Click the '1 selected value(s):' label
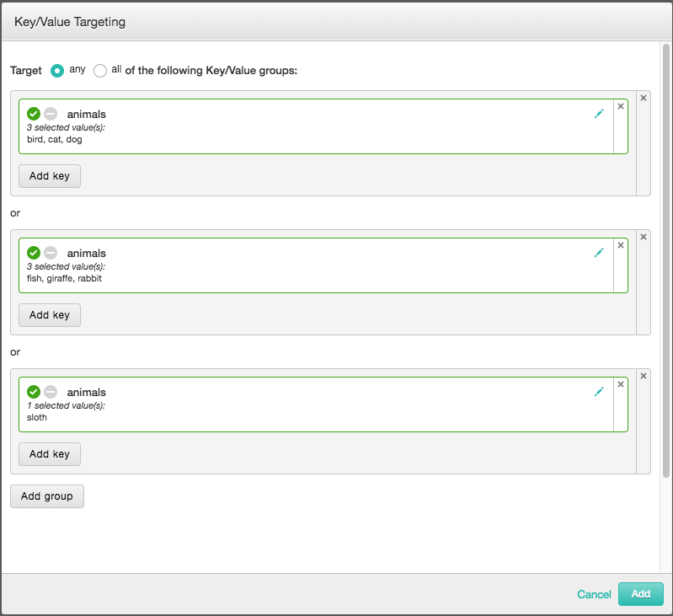 [x=66, y=405]
